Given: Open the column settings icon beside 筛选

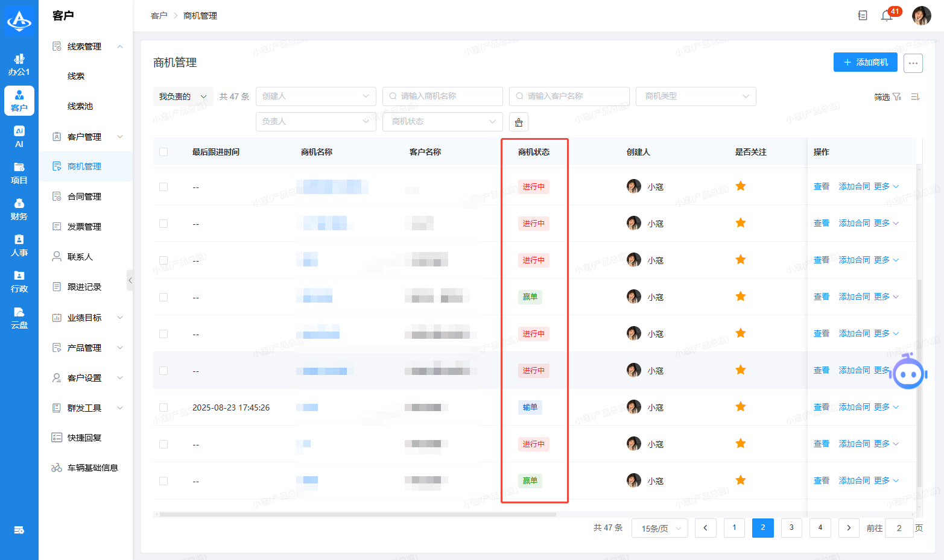Looking at the screenshot, I should [915, 97].
